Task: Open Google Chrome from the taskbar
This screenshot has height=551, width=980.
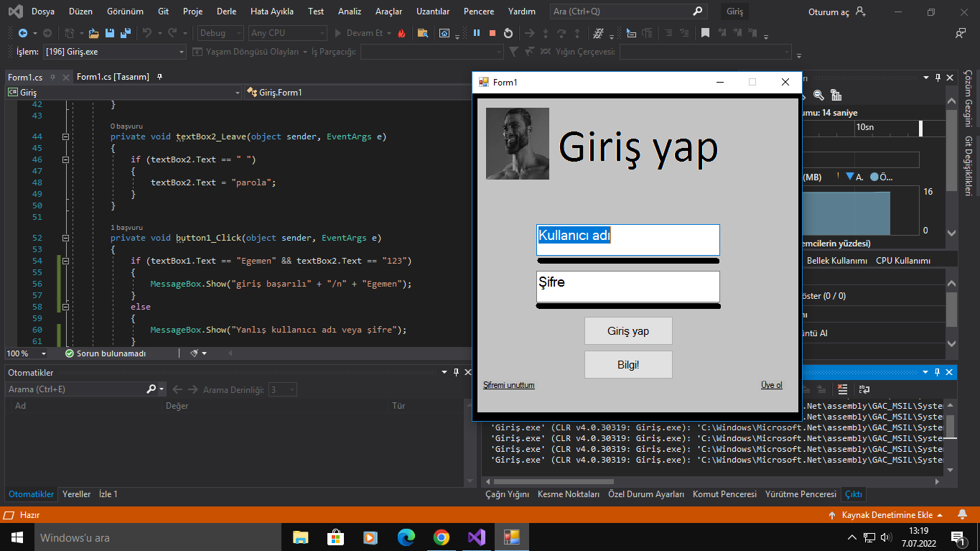Action: pos(442,537)
